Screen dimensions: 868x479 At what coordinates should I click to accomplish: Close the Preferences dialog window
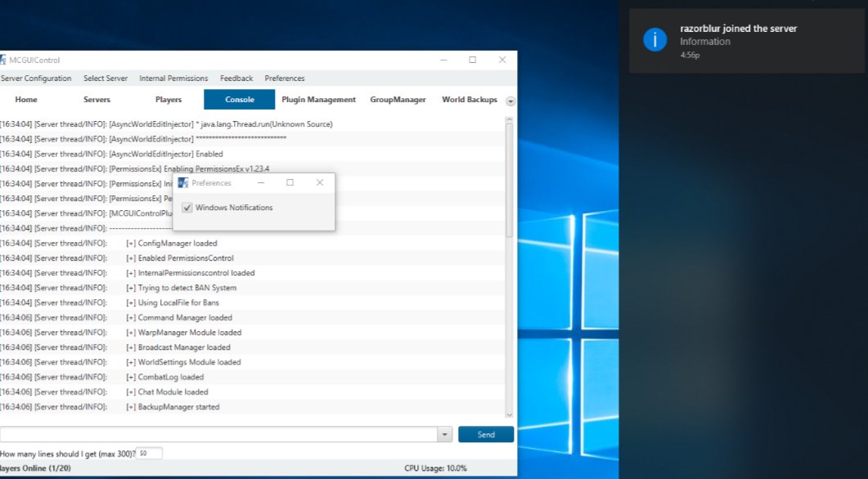(x=320, y=183)
